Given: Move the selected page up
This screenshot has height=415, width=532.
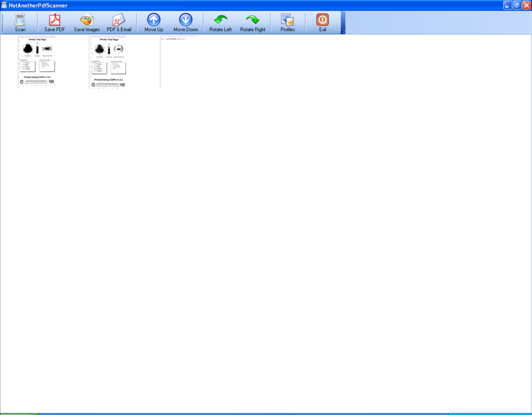Looking at the screenshot, I should tap(154, 23).
